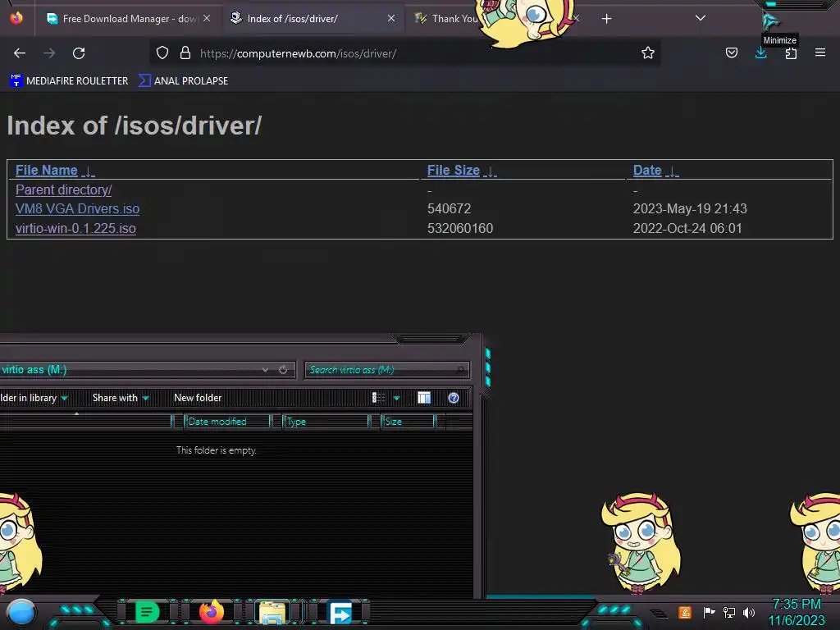Save page to Pocket icon

coord(731,52)
